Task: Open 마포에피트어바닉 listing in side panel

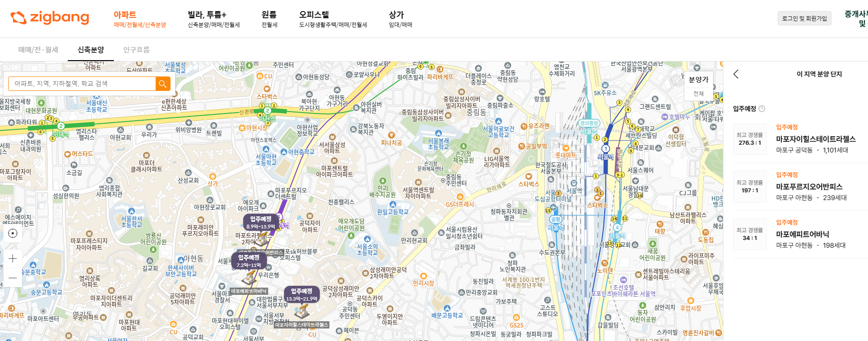Action: coord(800,234)
